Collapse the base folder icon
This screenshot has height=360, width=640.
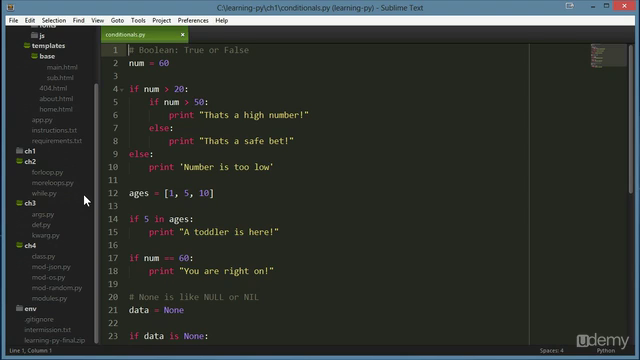tap(35, 56)
